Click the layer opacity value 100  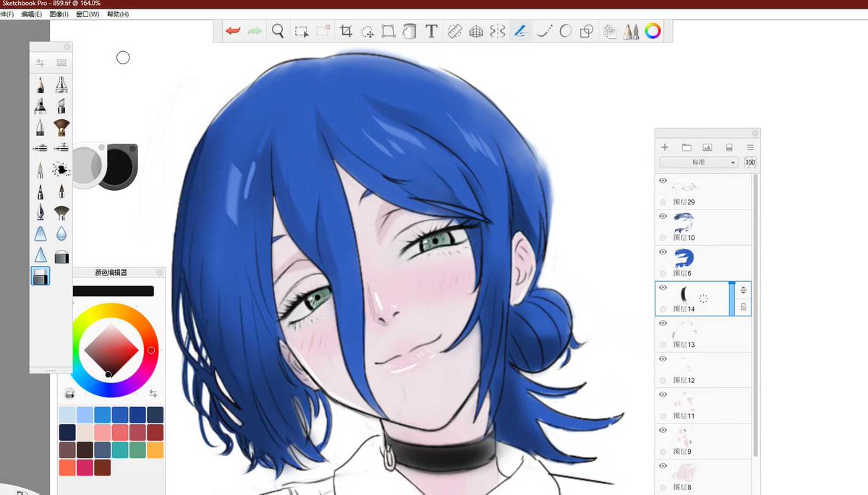pos(750,163)
